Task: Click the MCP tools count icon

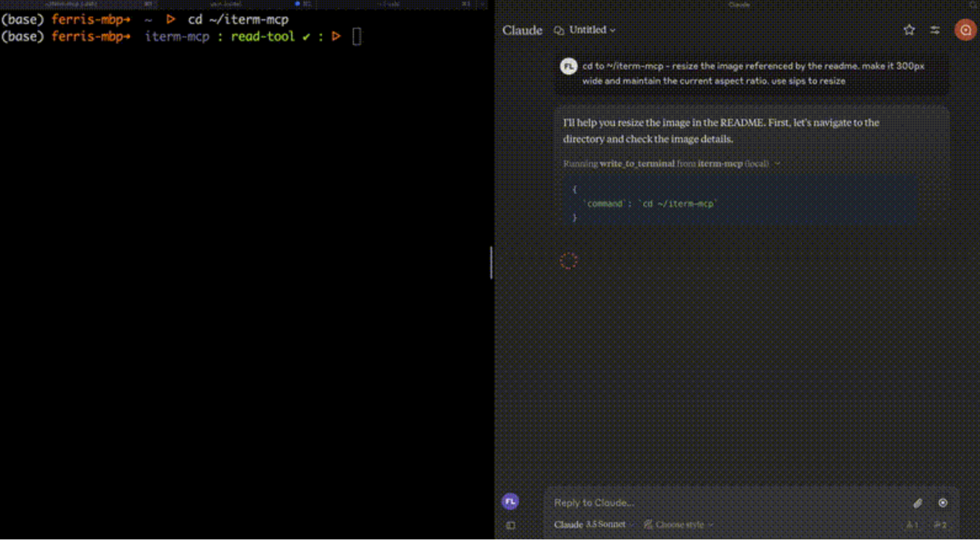Action: coord(912,525)
